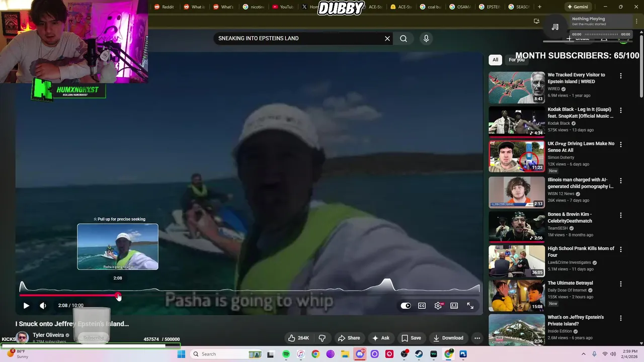644x362 pixels.
Task: Open options menu for Bones & Brevin Kim video
Action: [x=620, y=215]
